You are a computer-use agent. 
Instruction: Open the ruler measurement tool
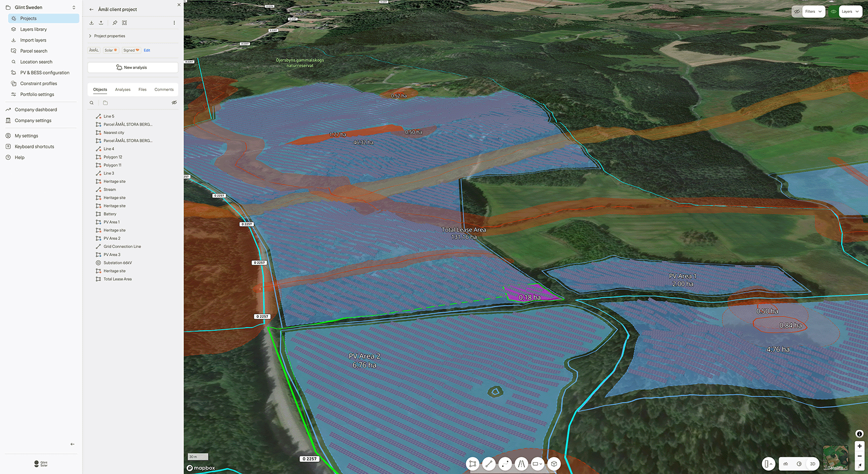pos(768,464)
